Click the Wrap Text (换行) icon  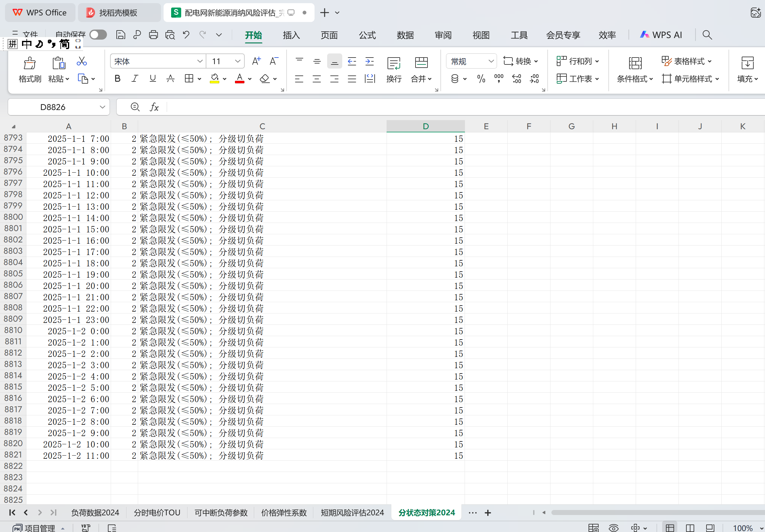pos(394,63)
